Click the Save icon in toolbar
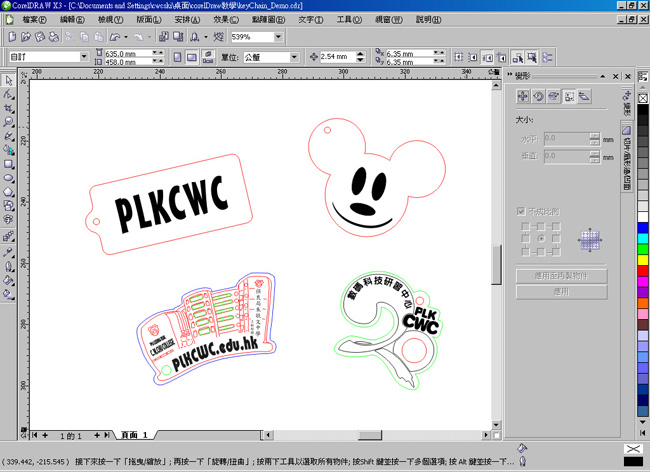The image size is (650, 472). pyautogui.click(x=40, y=37)
